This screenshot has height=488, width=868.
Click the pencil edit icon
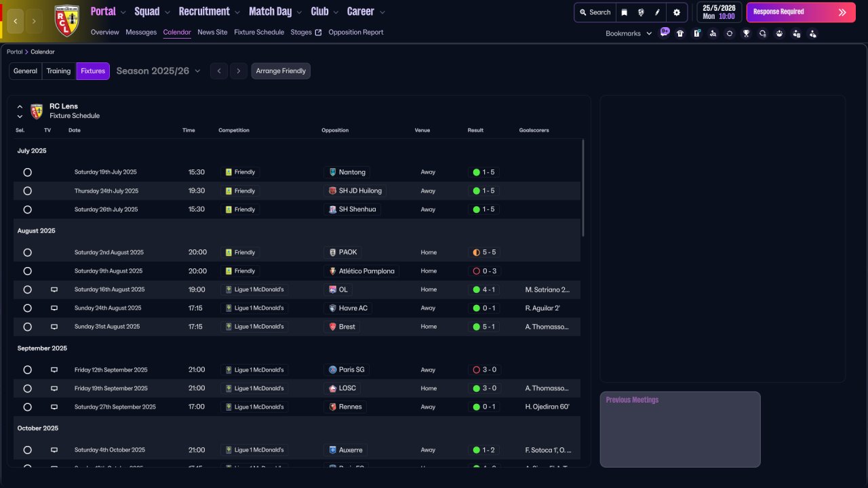tap(657, 12)
